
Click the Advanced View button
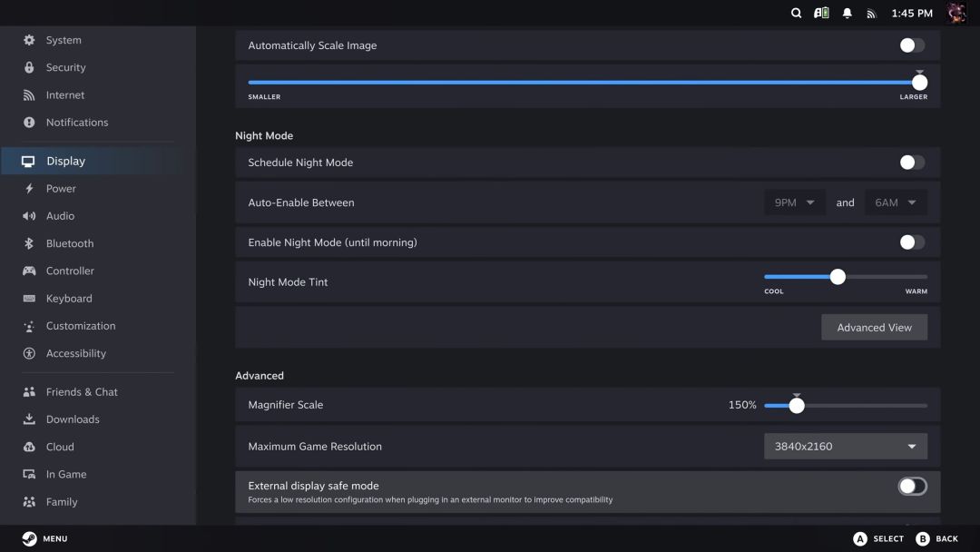click(874, 328)
